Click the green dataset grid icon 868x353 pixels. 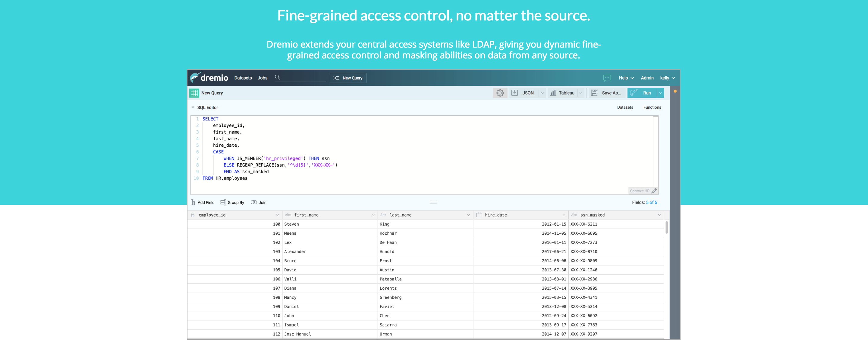[x=194, y=93]
